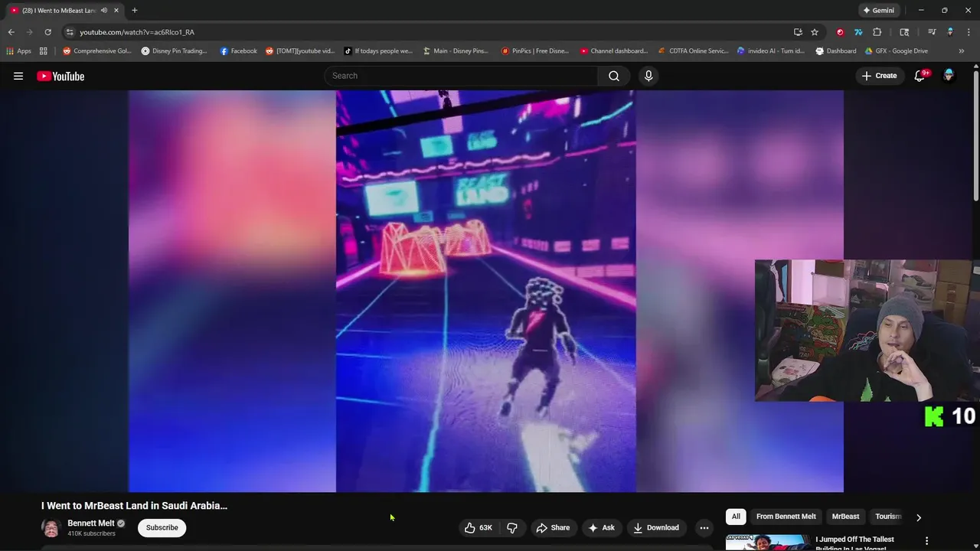
Task: Download the video with Download button
Action: coord(656,527)
